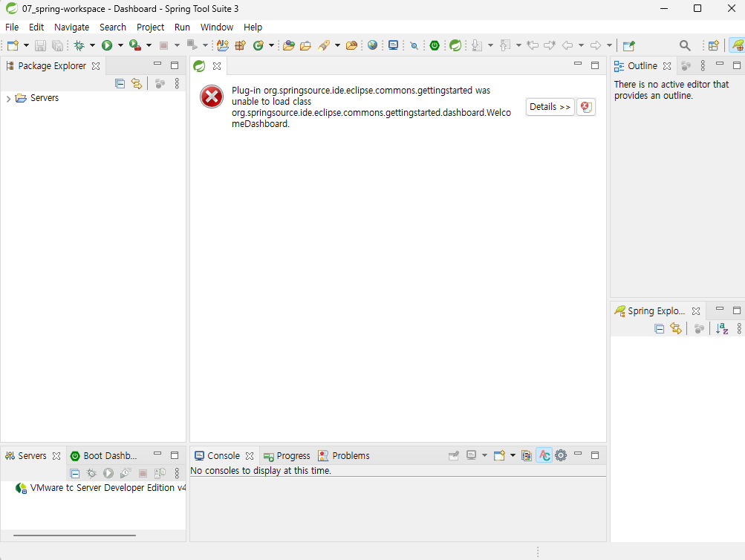Open Search flashlight dropdown arrow

[x=337, y=45]
